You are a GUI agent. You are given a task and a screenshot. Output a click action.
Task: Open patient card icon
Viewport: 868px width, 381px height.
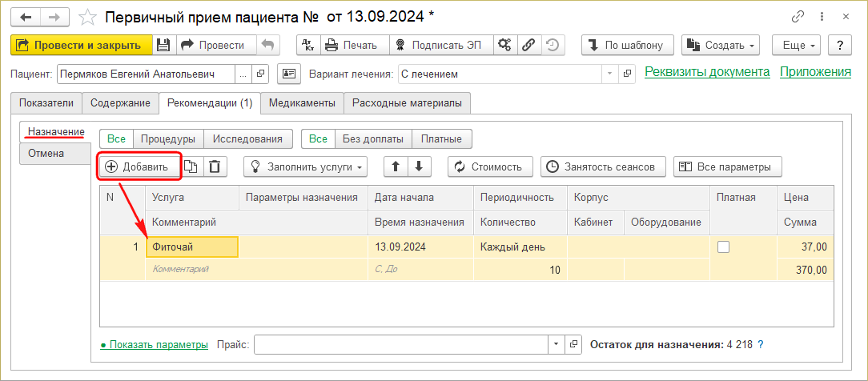[288, 74]
